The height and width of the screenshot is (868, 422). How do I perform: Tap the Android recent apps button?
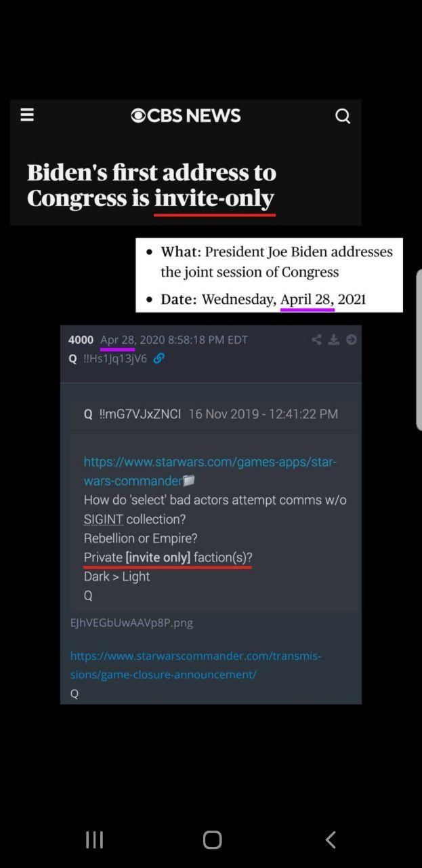coord(94,840)
